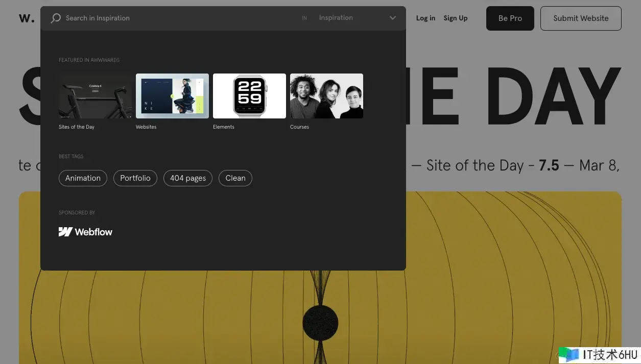Expand the Inspiration dropdown chevron
The image size is (641, 364).
tap(392, 18)
